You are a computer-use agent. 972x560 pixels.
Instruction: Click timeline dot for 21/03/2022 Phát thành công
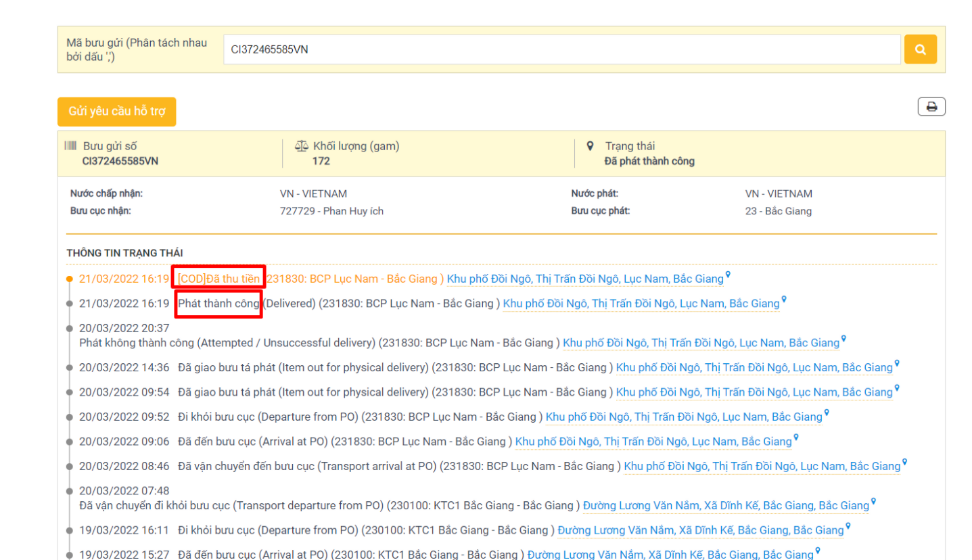[69, 304]
